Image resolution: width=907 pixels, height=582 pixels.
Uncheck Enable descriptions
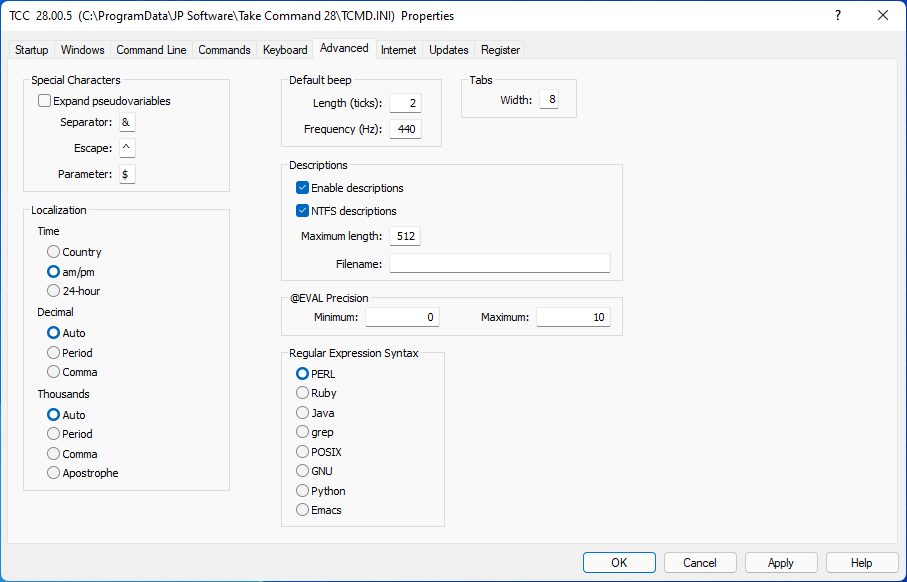350,188
